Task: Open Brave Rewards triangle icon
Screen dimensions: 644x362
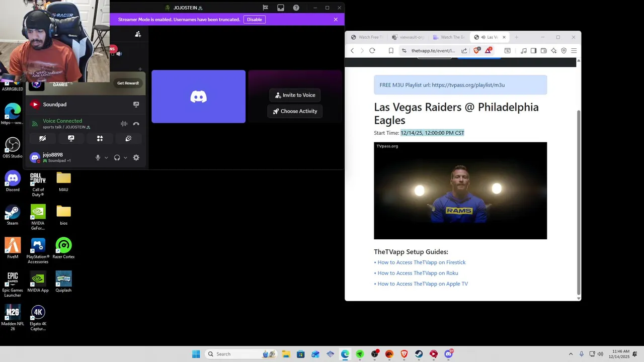Action: [488, 51]
